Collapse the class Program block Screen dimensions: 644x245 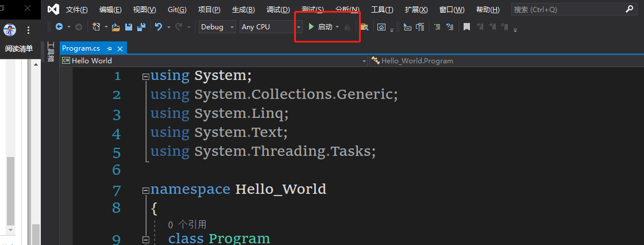pos(145,239)
